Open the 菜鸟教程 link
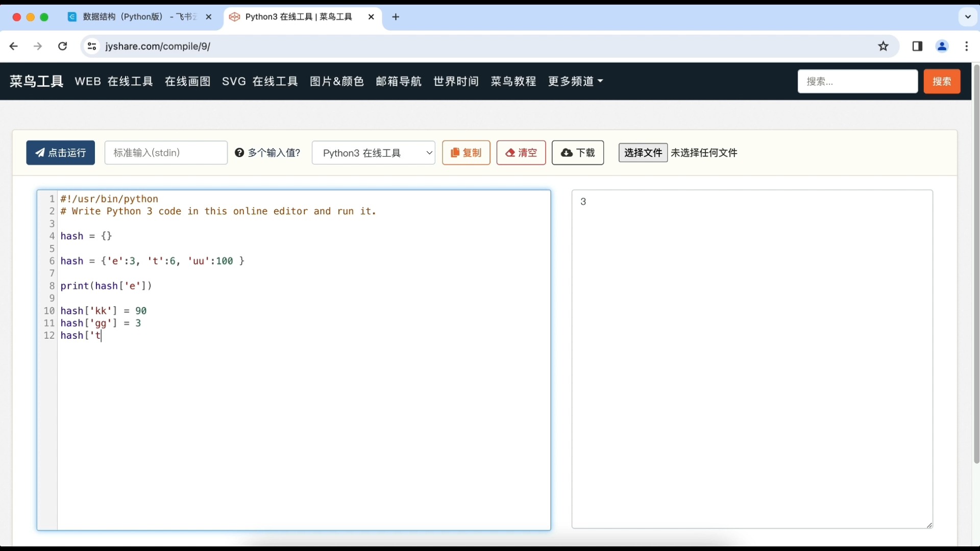 point(513,81)
